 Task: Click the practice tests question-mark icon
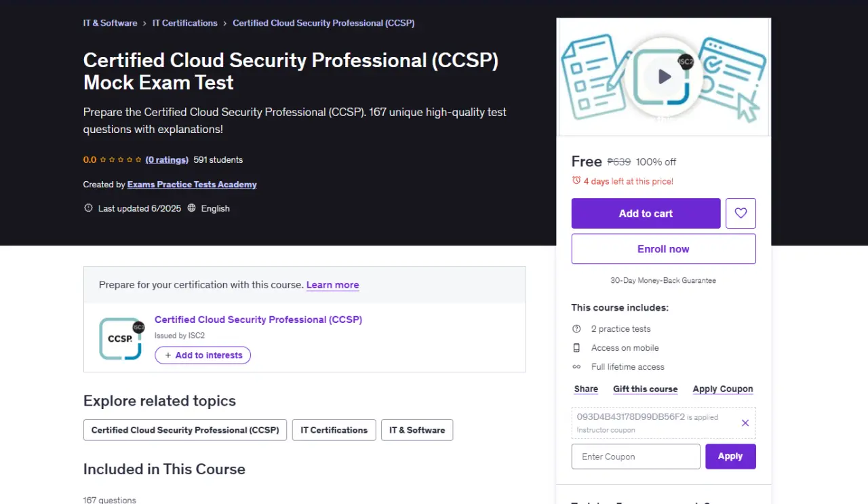point(576,329)
